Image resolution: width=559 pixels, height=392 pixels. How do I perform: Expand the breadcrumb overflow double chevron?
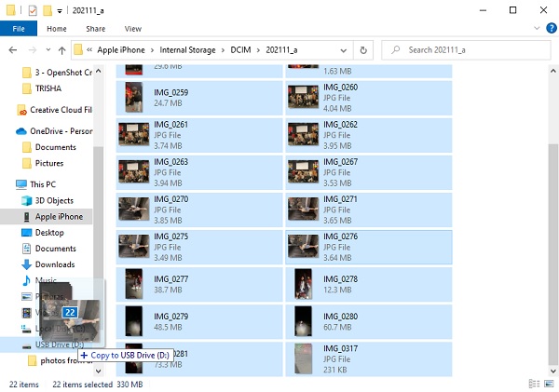(x=89, y=50)
